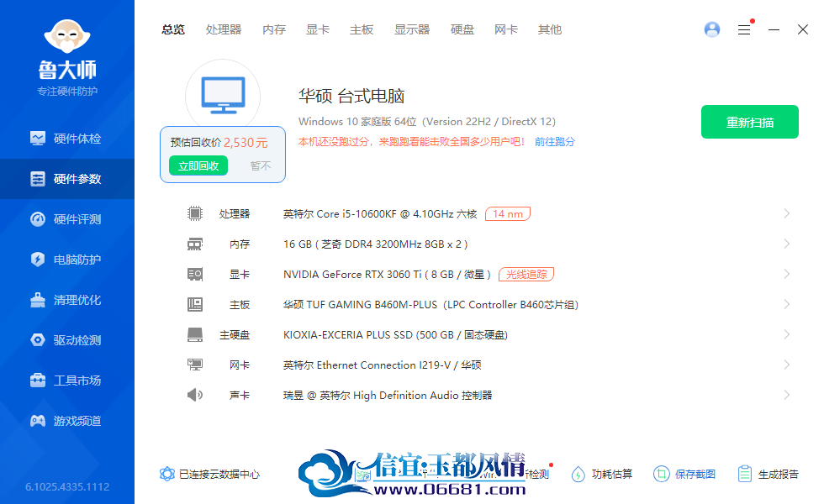The image size is (824, 504).
Task: Click the memory module icon
Action: coord(195,244)
